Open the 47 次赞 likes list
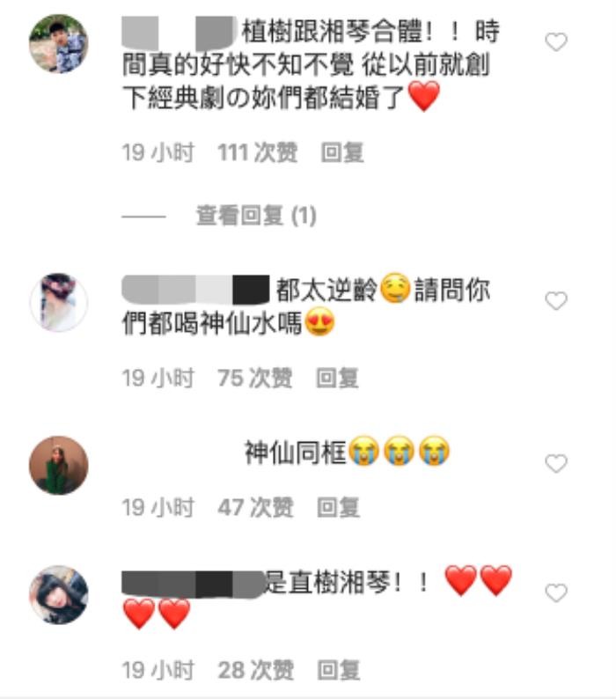 (x=255, y=507)
